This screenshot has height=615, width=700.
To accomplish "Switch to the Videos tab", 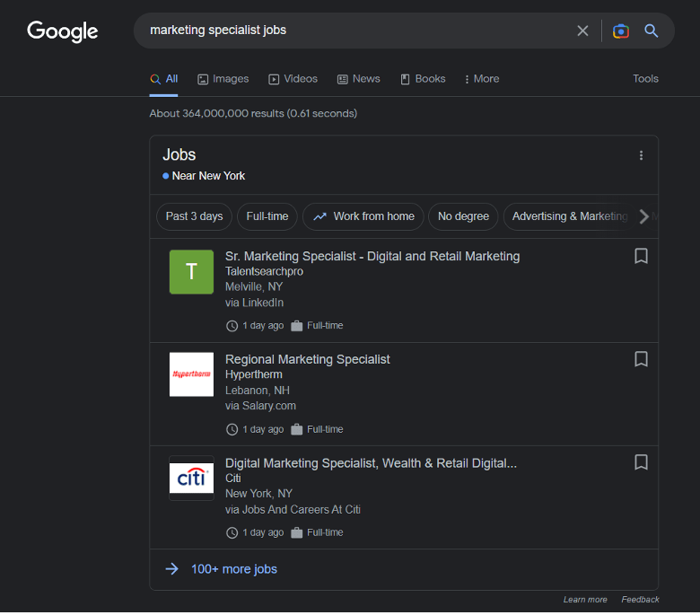I will [293, 79].
